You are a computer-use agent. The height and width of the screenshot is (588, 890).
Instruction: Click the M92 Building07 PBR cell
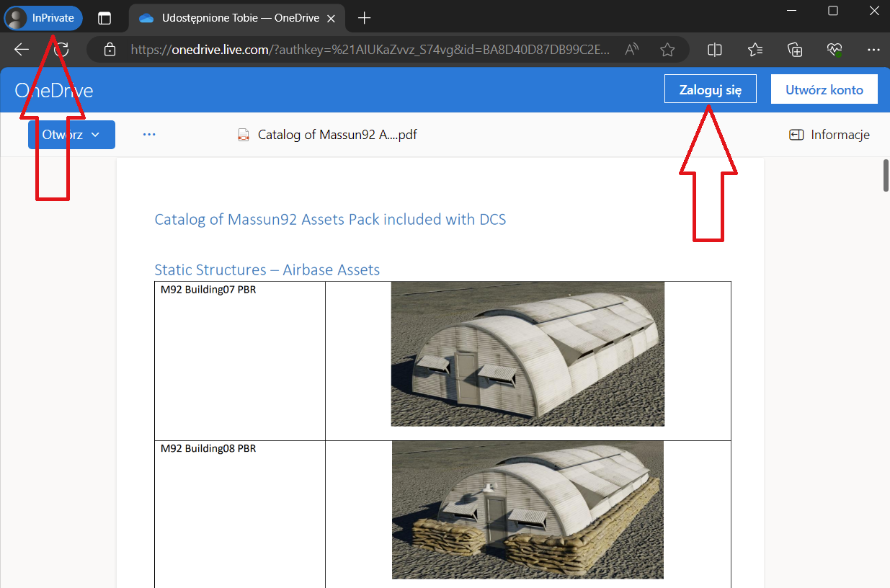click(240, 361)
